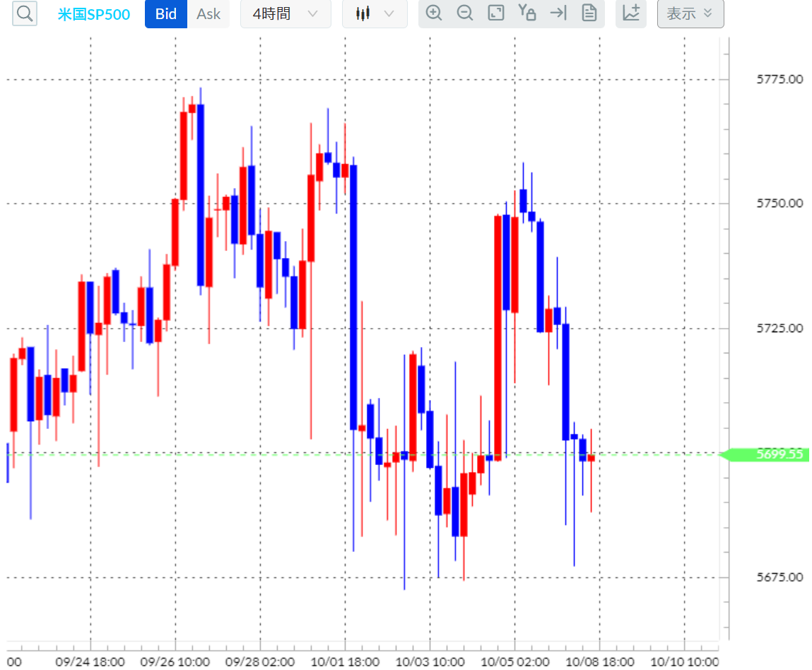Image resolution: width=812 pixels, height=670 pixels.
Task: Fit chart to full view
Action: [x=496, y=13]
